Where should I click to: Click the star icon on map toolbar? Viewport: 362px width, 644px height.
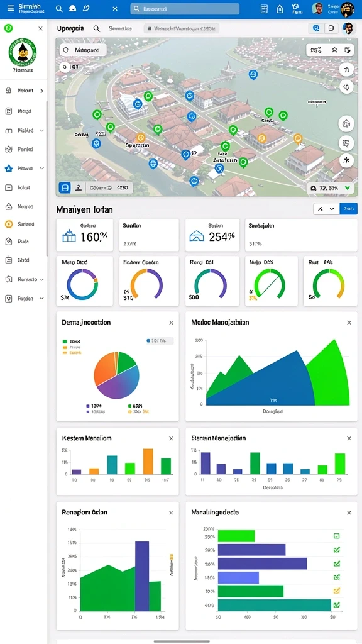click(334, 50)
